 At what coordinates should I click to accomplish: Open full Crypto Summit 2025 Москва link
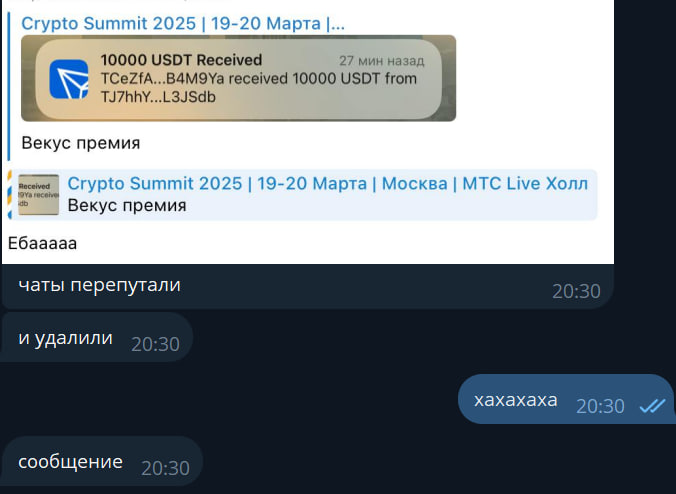click(x=328, y=184)
